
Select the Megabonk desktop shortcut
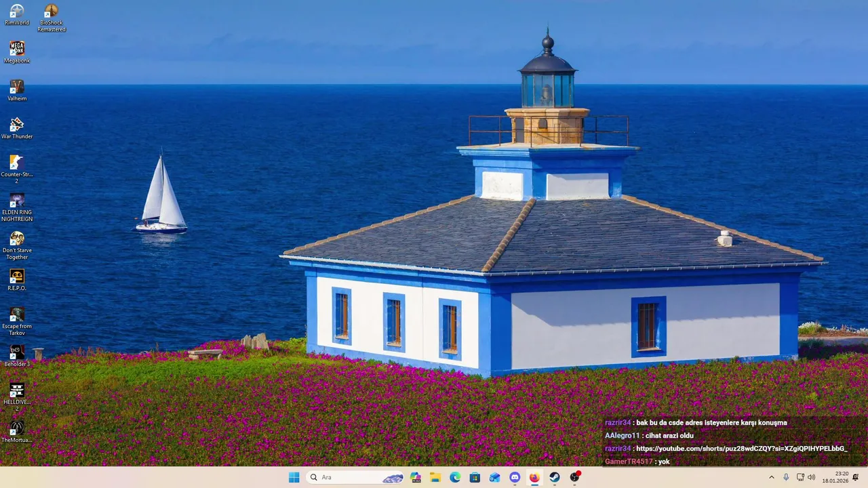tap(17, 53)
